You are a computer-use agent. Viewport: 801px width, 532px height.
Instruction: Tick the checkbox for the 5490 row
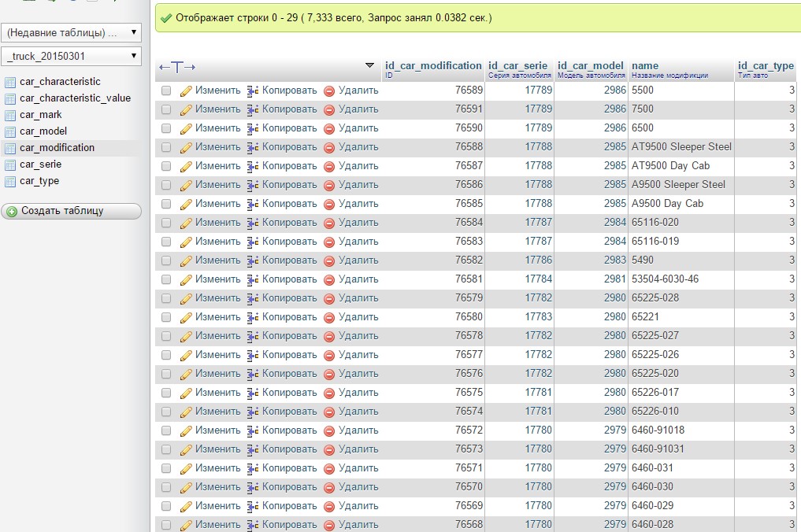point(166,260)
